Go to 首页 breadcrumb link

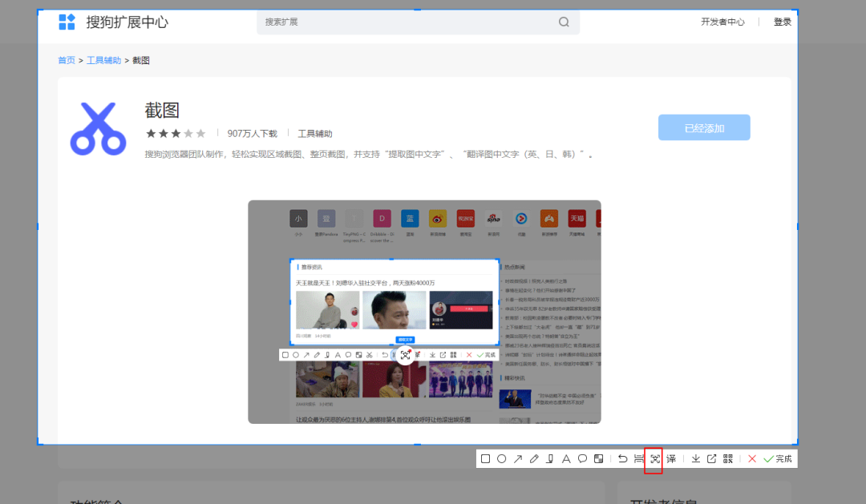point(67,60)
